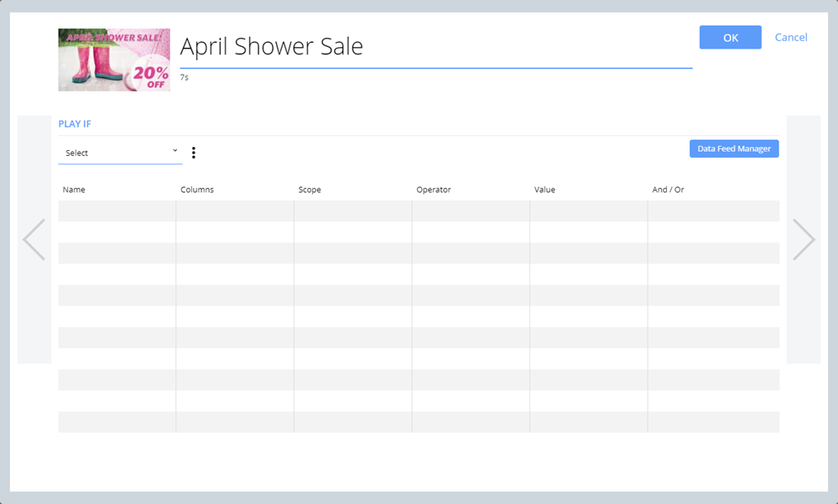Expand the Select dropdown under Play If
838x504 pixels.
tap(120, 153)
